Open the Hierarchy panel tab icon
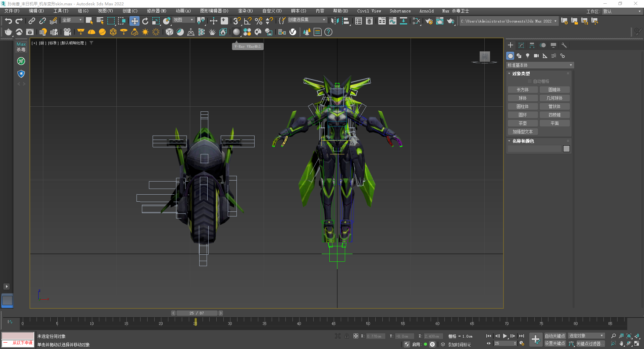 pyautogui.click(x=532, y=45)
